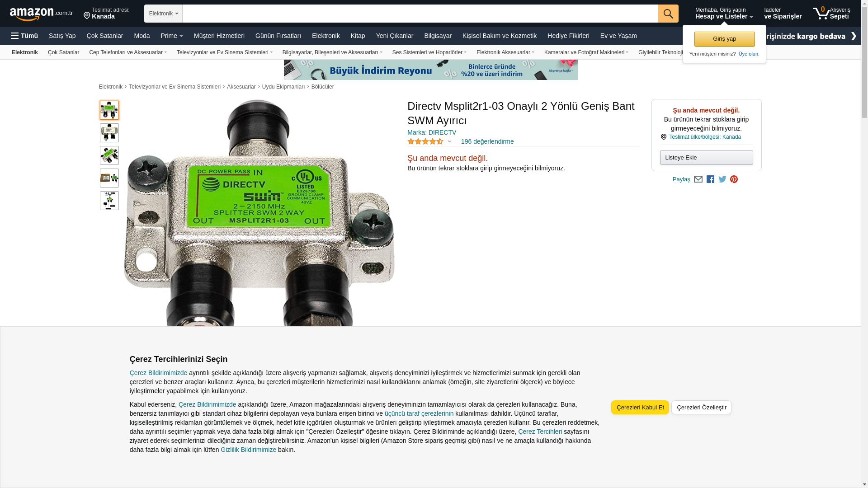Click into the search text field
The width and height of the screenshot is (868, 488).
[420, 14]
